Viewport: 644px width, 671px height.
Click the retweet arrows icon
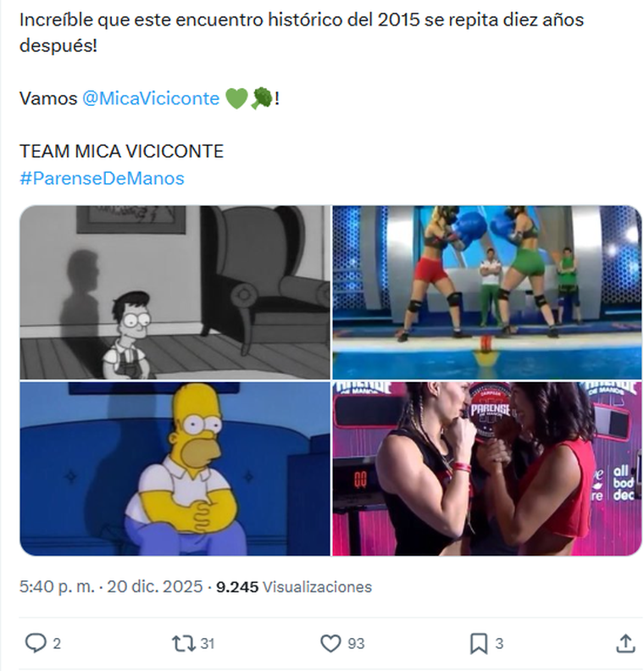click(184, 643)
